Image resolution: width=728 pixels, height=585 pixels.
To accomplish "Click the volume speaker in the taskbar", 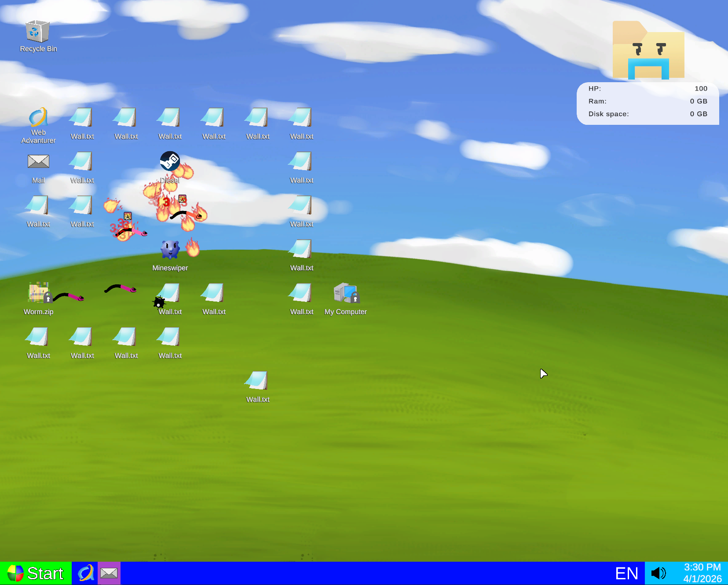I will pyautogui.click(x=658, y=573).
